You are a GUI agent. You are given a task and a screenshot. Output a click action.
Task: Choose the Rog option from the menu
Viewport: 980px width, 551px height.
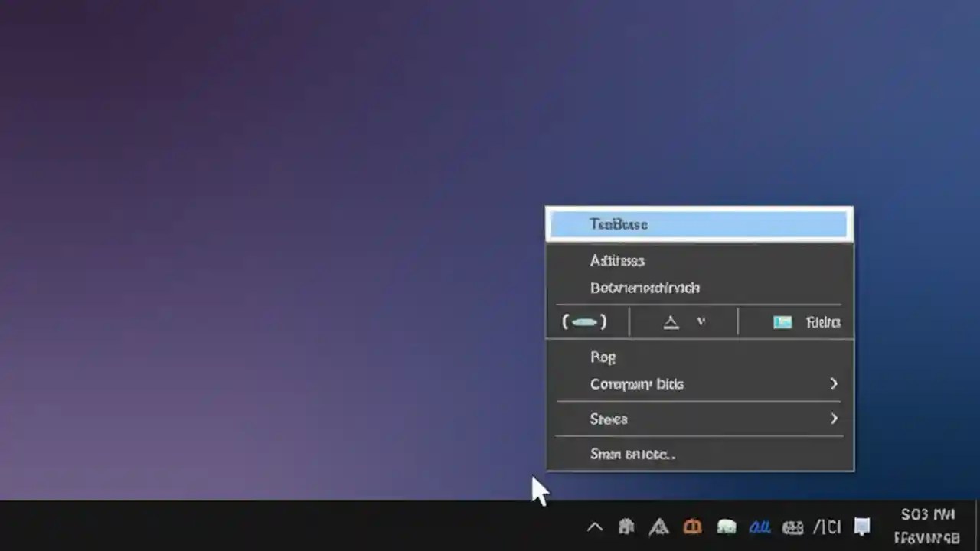click(603, 357)
